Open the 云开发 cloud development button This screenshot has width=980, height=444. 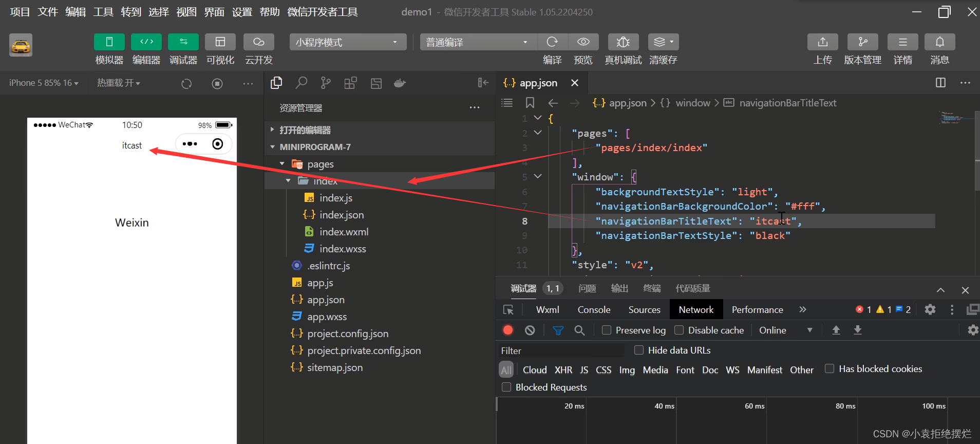pyautogui.click(x=259, y=42)
